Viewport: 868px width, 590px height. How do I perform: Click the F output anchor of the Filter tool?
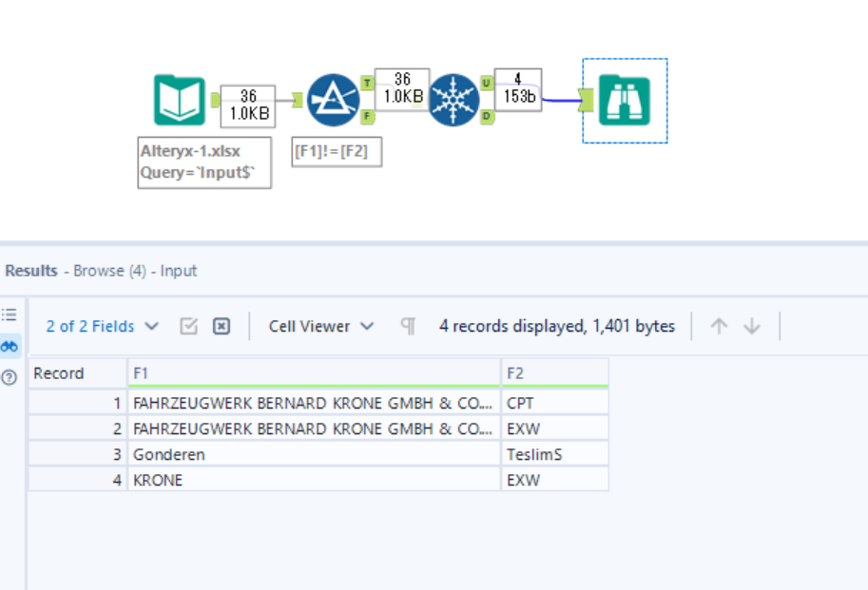tap(364, 113)
